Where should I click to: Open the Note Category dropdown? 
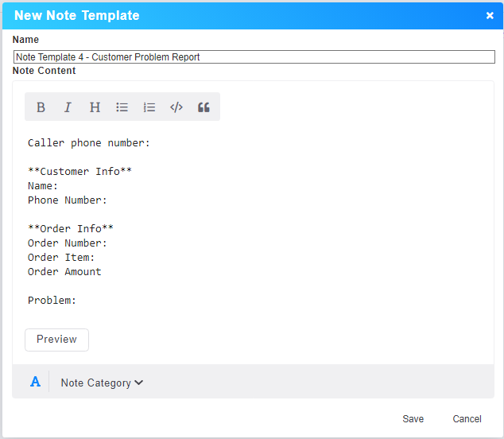point(102,383)
